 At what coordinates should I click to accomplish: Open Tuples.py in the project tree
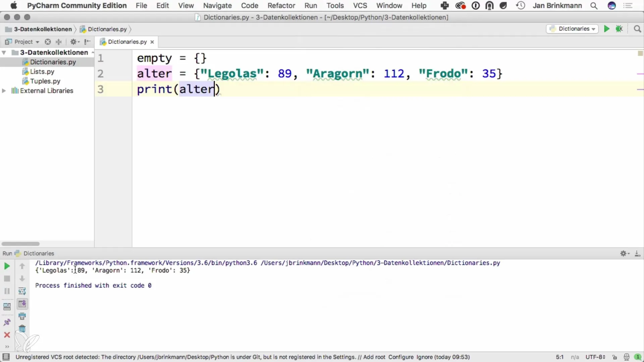click(45, 81)
